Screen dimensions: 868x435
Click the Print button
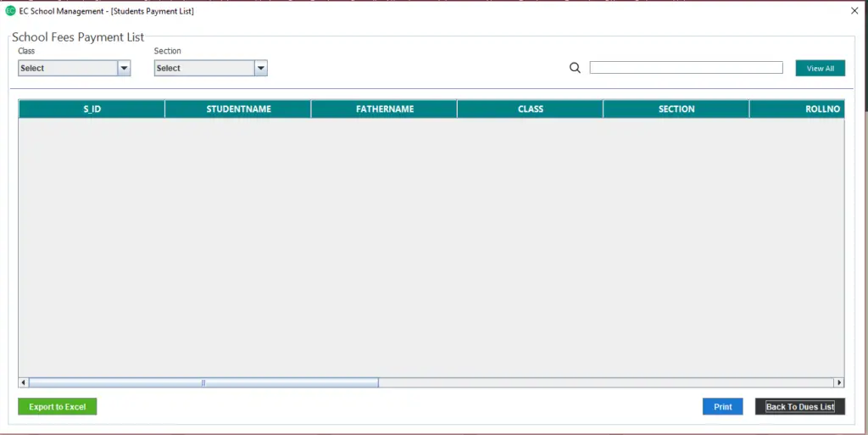722,407
